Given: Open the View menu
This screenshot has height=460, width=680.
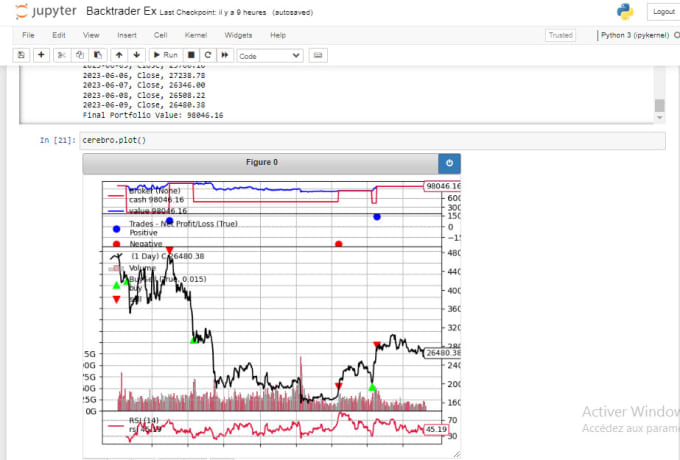Looking at the screenshot, I should point(91,35).
